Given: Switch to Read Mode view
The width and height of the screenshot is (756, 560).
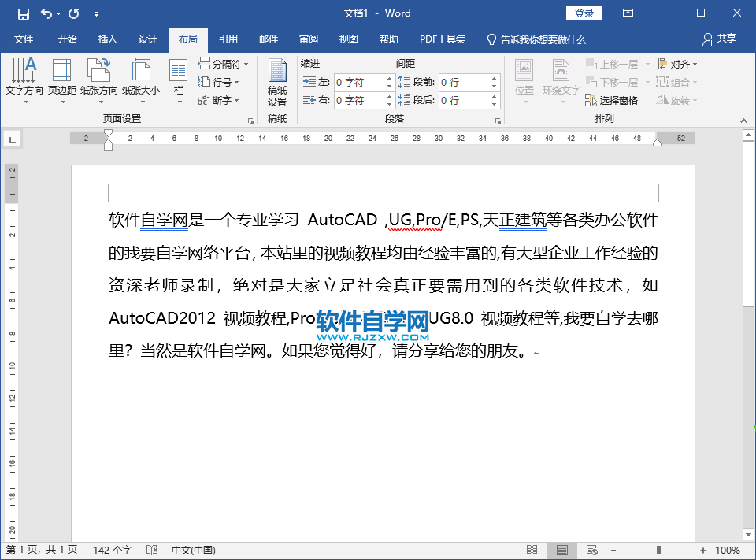Looking at the screenshot, I should click(532, 550).
